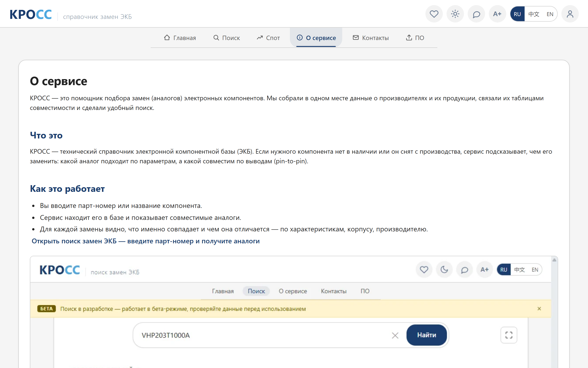Click scroll-up arrow of embedded preview scrollbar
Viewport: 588px width, 368px height.
pos(554,260)
